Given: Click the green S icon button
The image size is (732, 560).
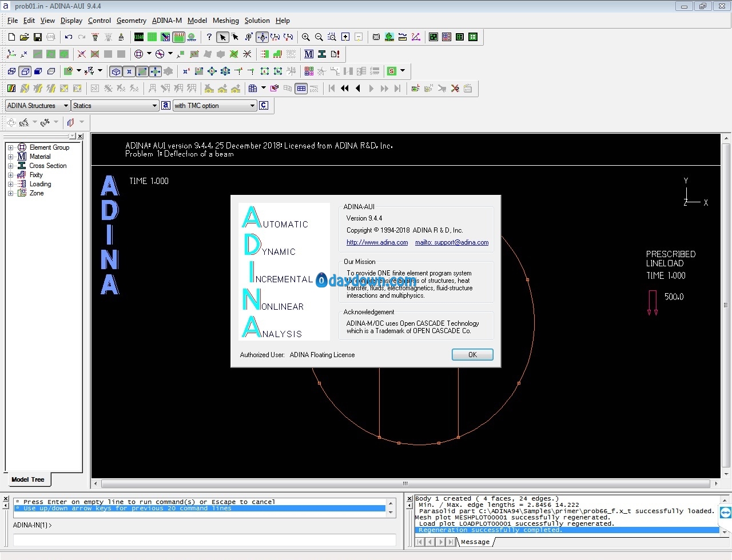Looking at the screenshot, I should coord(392,71).
